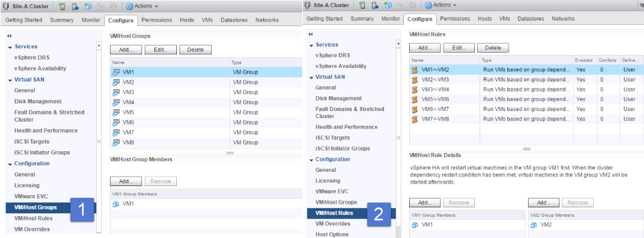Collapse Configuration section in right window sidebar
The height and width of the screenshot is (238, 644).
point(311,159)
